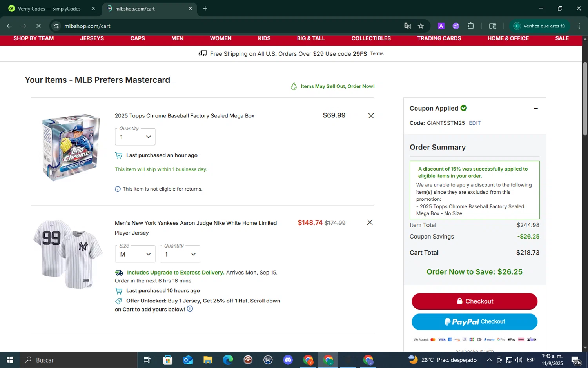
Task: Click the Topps Chrome box thumbnail
Action: click(71, 148)
